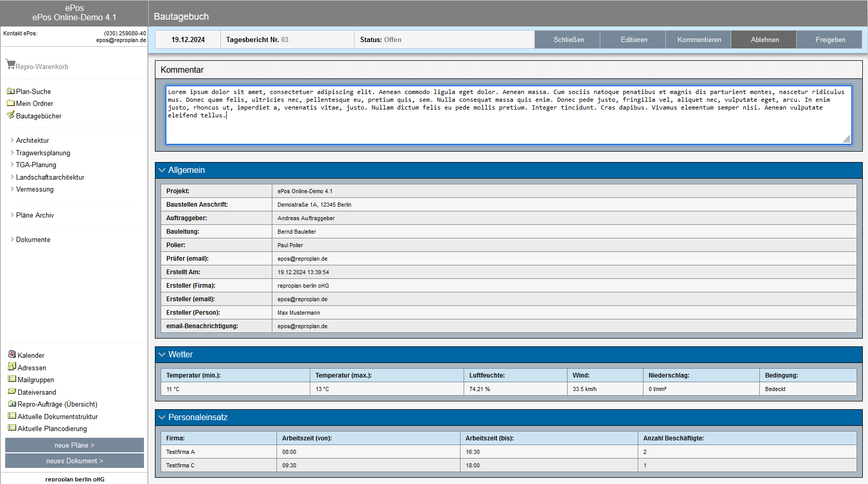The width and height of the screenshot is (868, 484).
Task: Open the Repro-Warenkorb link
Action: pyautogui.click(x=42, y=66)
